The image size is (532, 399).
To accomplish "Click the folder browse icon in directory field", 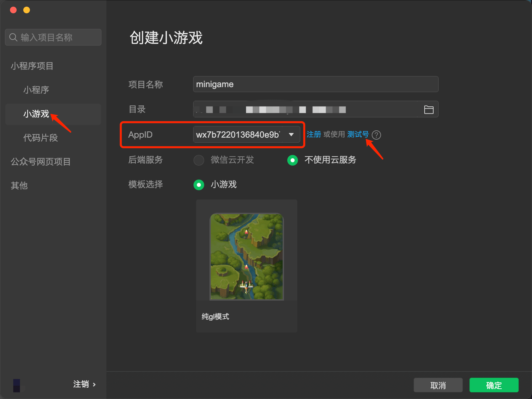I will coord(429,110).
